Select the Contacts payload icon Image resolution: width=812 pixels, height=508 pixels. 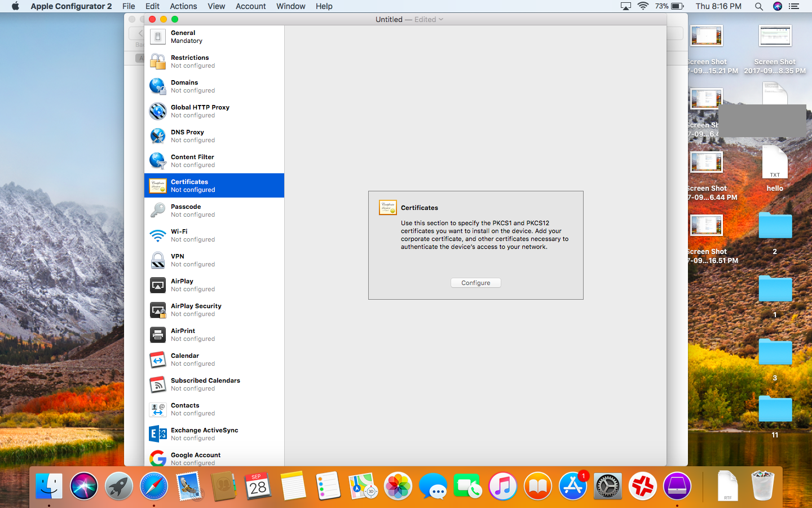(x=158, y=409)
